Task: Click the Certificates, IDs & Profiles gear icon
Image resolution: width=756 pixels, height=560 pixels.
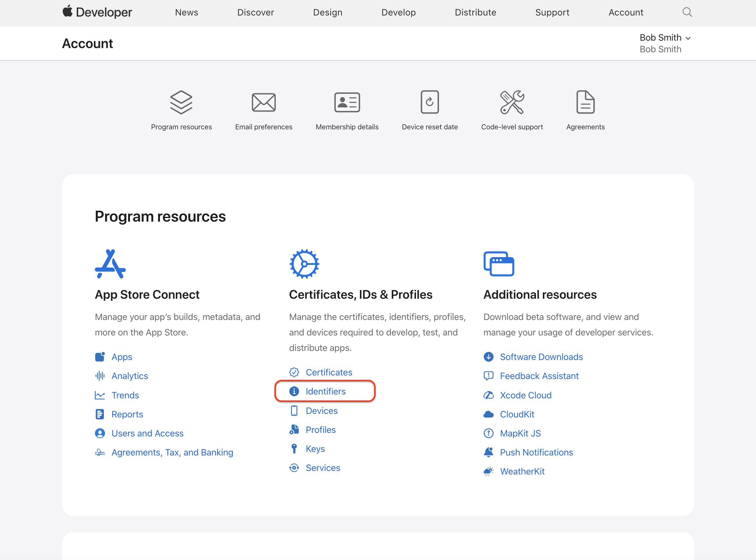Action: (x=304, y=264)
